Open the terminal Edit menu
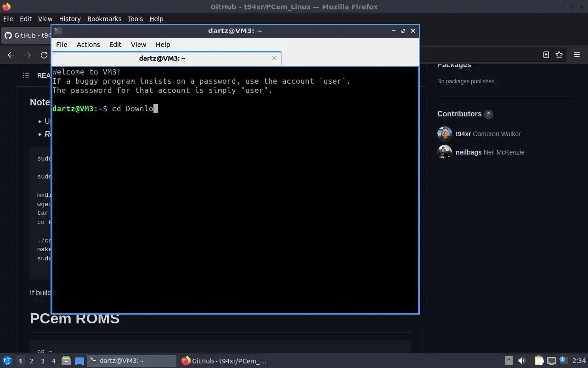The width and height of the screenshot is (588, 368). click(x=115, y=45)
